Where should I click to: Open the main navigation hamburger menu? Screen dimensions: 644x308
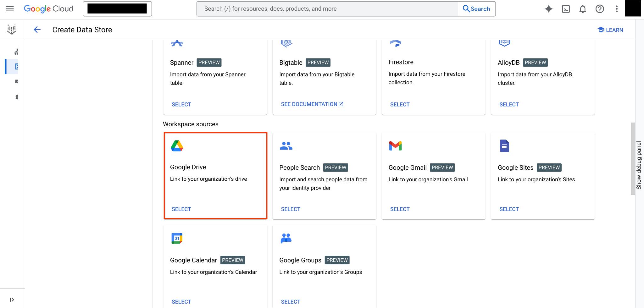click(x=10, y=9)
